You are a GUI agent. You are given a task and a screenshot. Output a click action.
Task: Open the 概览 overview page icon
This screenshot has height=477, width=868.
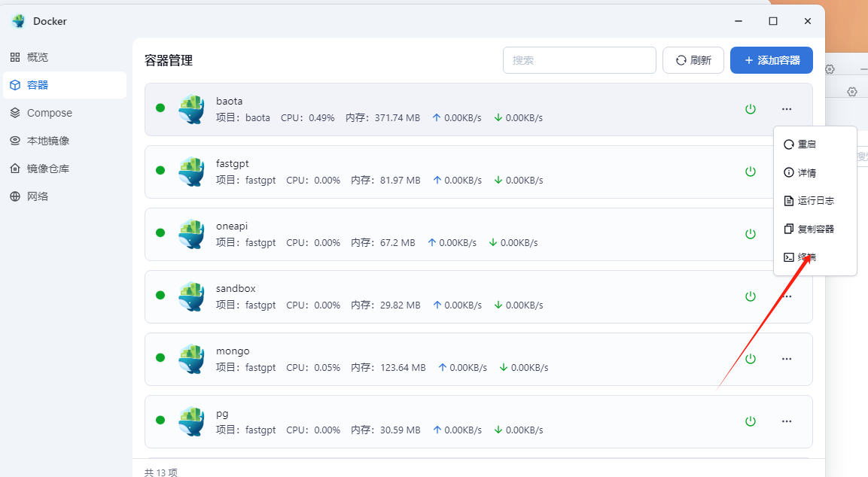click(15, 57)
